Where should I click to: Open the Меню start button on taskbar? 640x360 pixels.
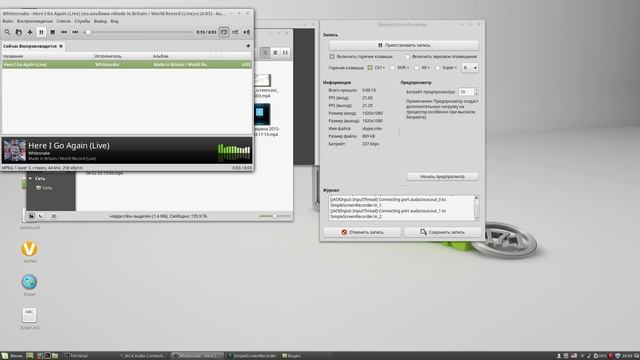12,356
